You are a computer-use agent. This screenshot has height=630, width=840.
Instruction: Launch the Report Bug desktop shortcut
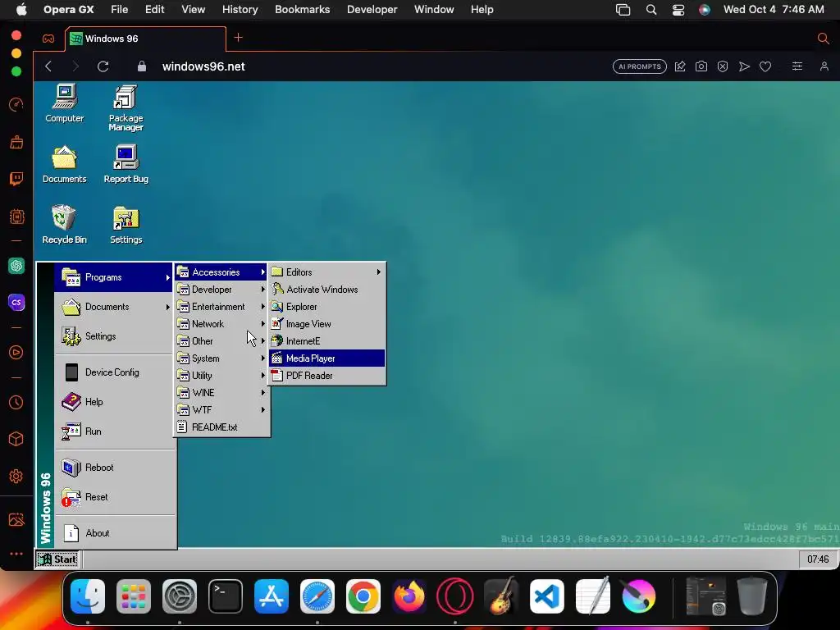pos(126,164)
